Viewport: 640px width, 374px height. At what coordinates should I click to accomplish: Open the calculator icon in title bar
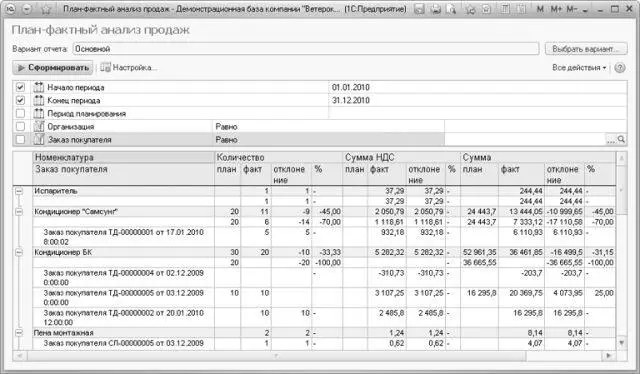point(505,9)
